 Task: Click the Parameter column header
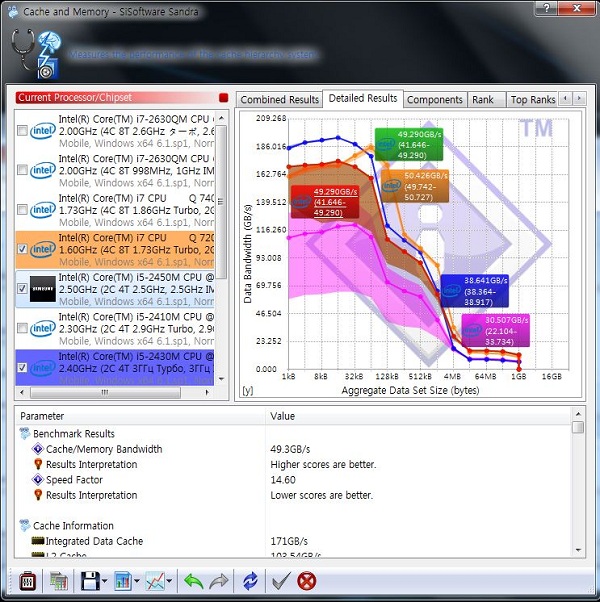click(x=140, y=416)
